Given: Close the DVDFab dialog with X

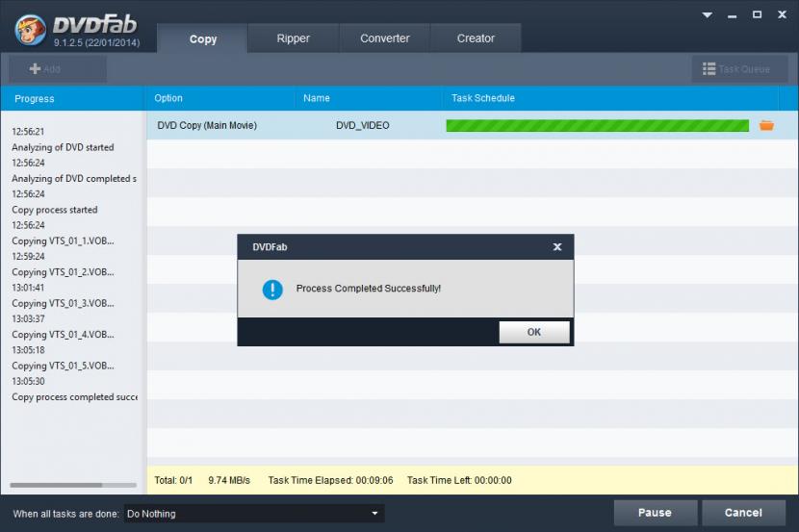Looking at the screenshot, I should pyautogui.click(x=557, y=247).
